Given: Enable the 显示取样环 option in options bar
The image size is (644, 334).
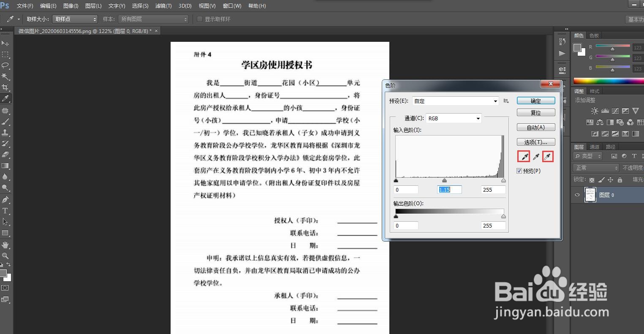Looking at the screenshot, I should pyautogui.click(x=199, y=19).
